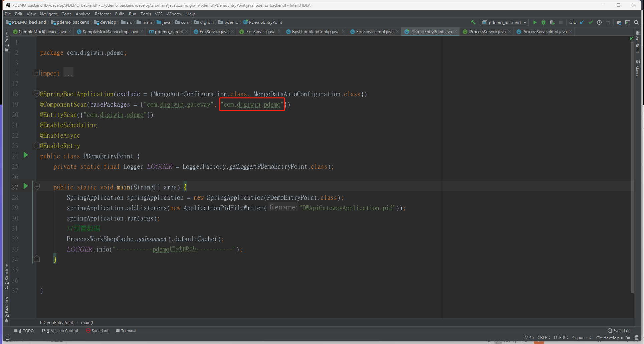Click run gutter icon beside class PDemoEntryPoint
This screenshot has height=344, width=644.
point(26,155)
